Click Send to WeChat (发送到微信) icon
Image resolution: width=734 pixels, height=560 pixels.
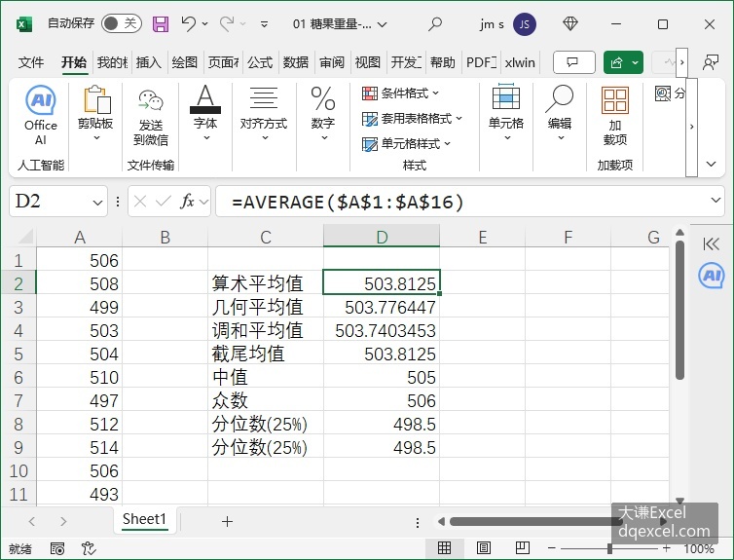point(150,117)
